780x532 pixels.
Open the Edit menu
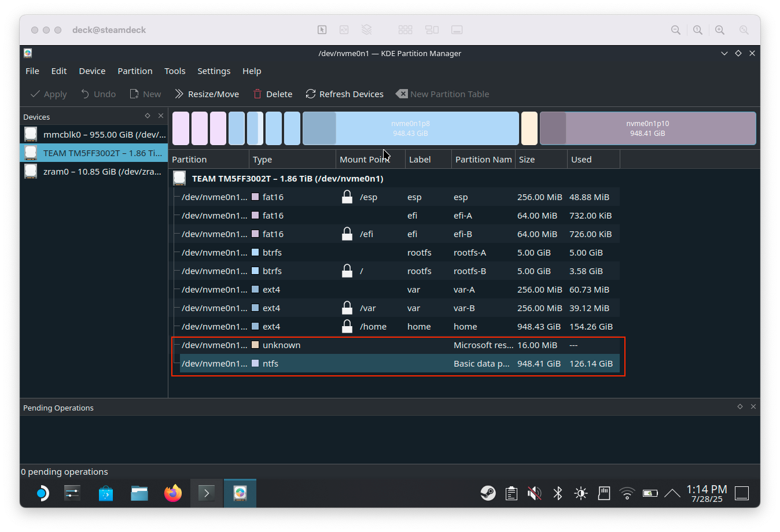[x=59, y=71]
